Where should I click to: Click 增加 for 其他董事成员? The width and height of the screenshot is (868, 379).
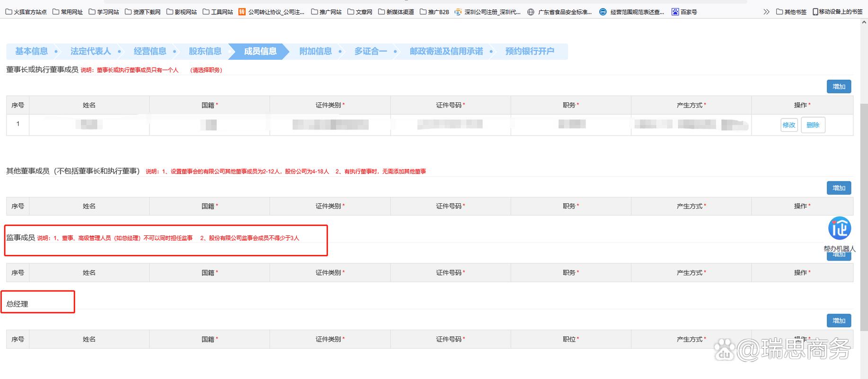[x=839, y=188]
